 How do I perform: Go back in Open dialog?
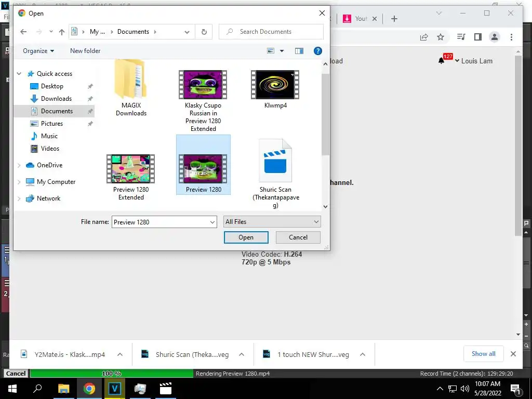23,32
